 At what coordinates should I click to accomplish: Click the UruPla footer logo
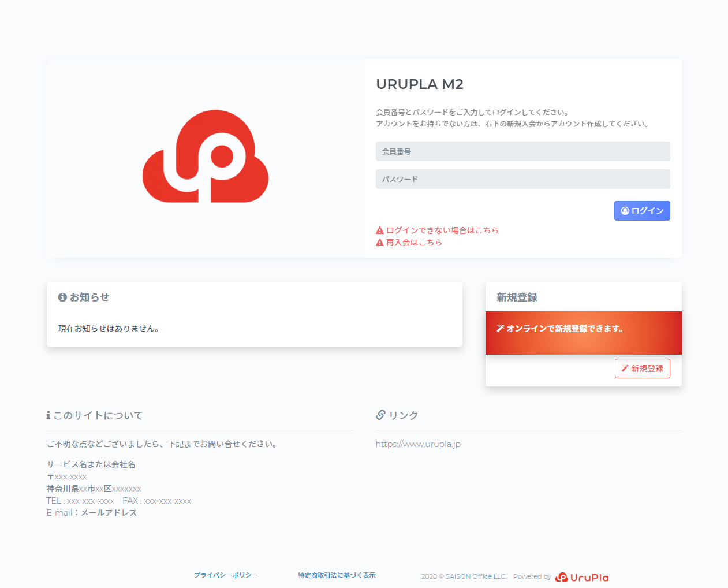pos(582,577)
